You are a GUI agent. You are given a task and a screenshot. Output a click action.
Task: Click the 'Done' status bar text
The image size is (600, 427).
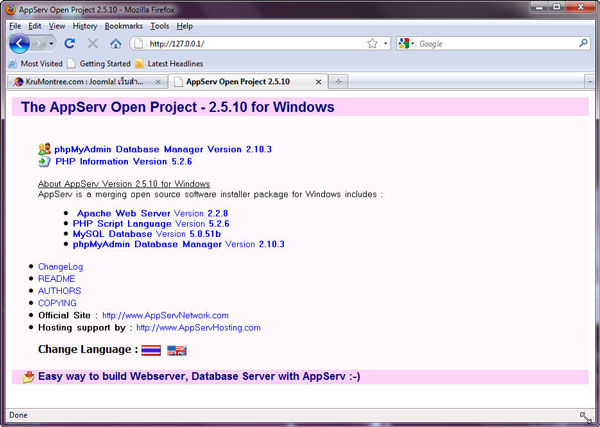pyautogui.click(x=18, y=415)
